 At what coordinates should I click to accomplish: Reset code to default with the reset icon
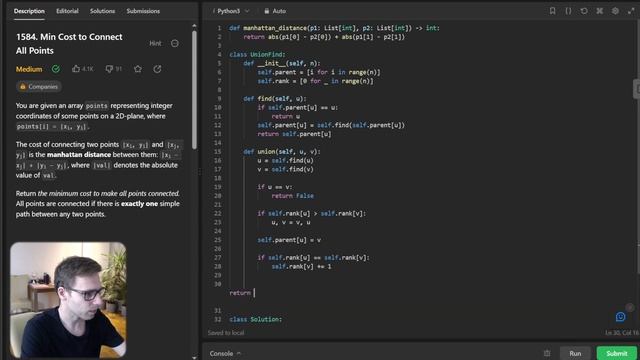(x=584, y=11)
